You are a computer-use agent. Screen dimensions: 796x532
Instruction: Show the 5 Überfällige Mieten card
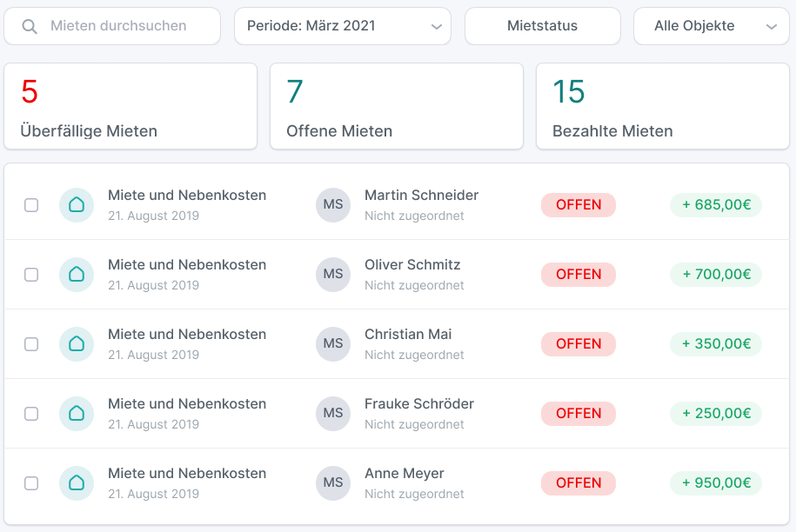(130, 106)
